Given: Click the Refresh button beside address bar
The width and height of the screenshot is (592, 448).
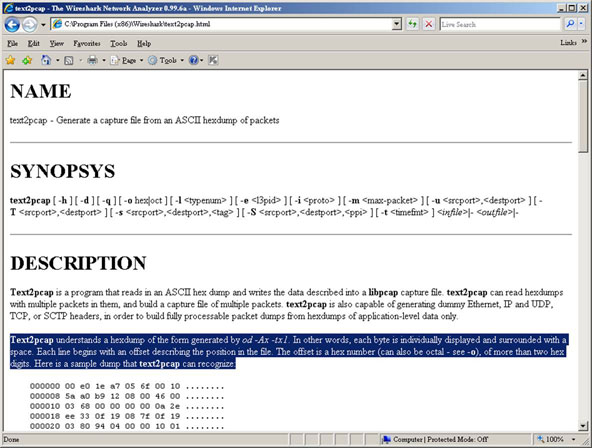Looking at the screenshot, I should [x=412, y=24].
